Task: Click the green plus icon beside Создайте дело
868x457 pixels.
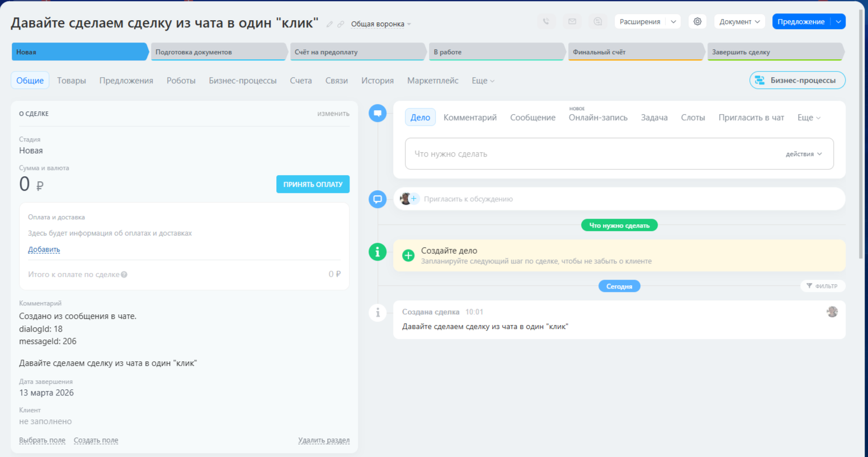Action: click(x=408, y=256)
